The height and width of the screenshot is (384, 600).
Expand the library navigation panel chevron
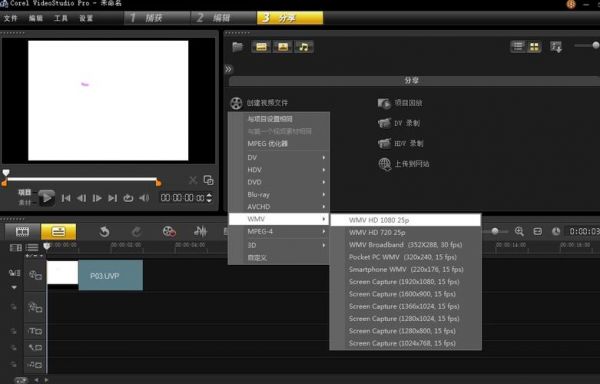(228, 69)
